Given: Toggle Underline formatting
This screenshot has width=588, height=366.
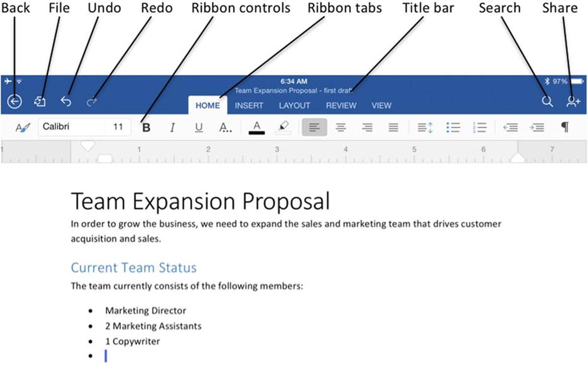Looking at the screenshot, I should [199, 128].
